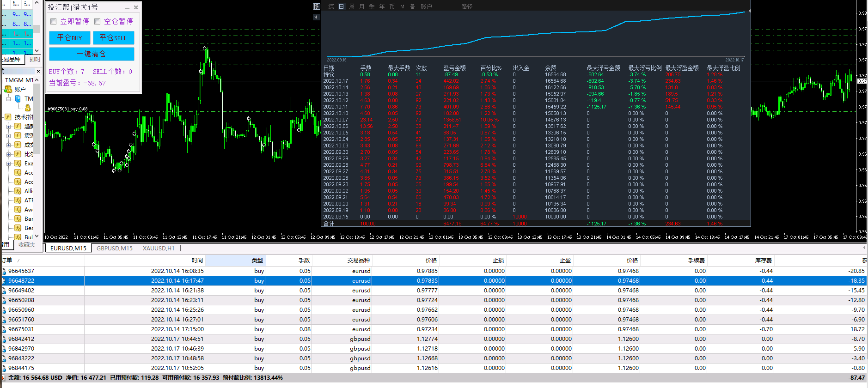The height and width of the screenshot is (388, 868).
Task: Click the 账户 accounts icon in navigator tree
Action: tap(8, 89)
